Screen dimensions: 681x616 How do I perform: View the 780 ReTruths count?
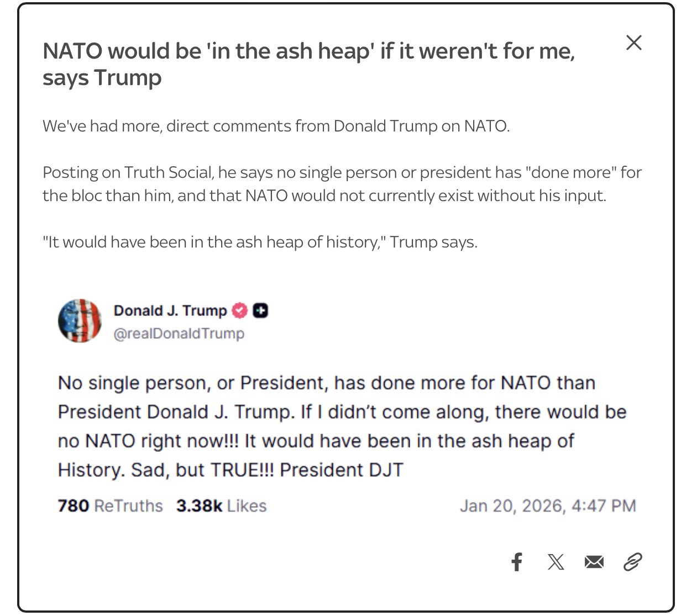pyautogui.click(x=110, y=506)
